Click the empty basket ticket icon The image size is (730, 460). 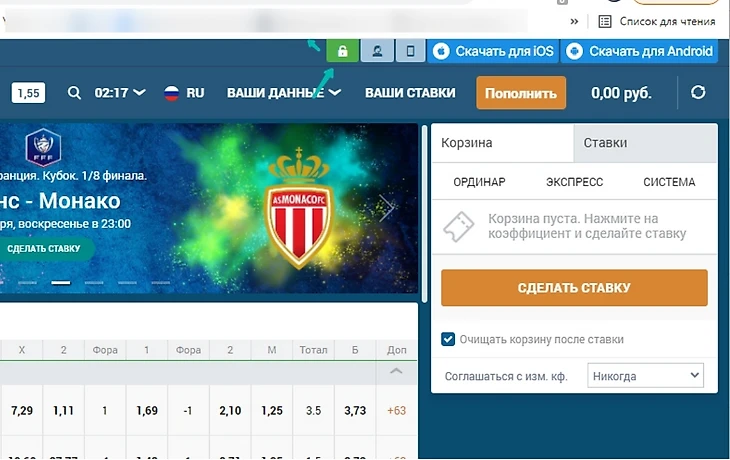[459, 227]
